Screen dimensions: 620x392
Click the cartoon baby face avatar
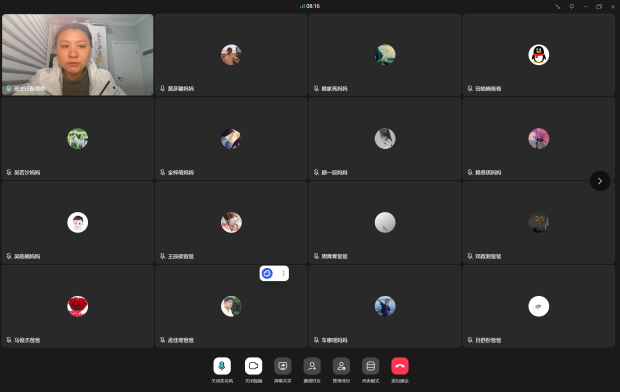(78, 222)
